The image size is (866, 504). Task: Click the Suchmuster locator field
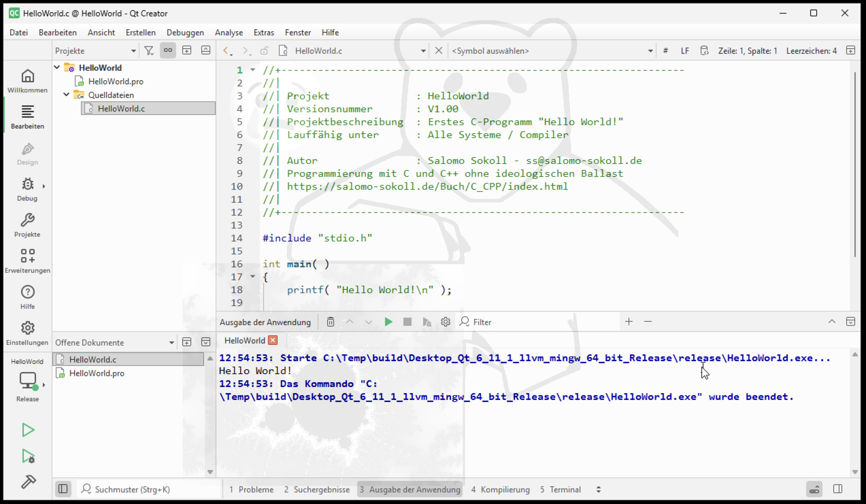(149, 490)
